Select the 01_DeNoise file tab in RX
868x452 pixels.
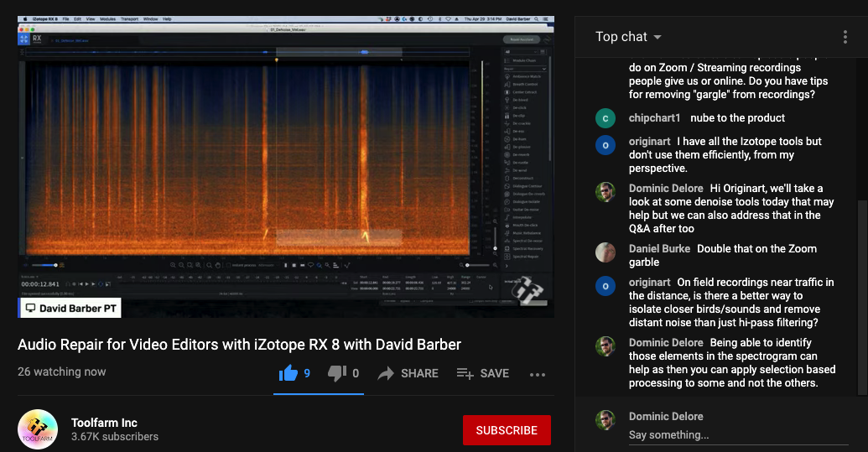coord(70,40)
